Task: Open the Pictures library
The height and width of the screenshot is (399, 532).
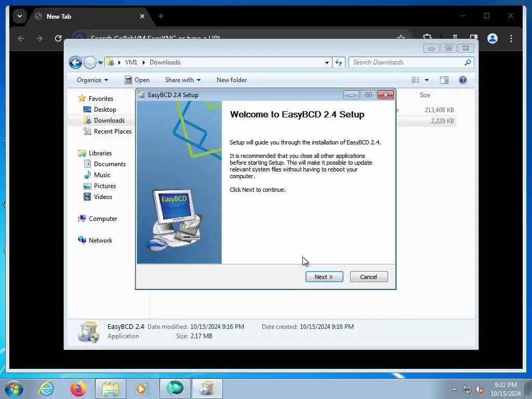Action: coord(104,186)
